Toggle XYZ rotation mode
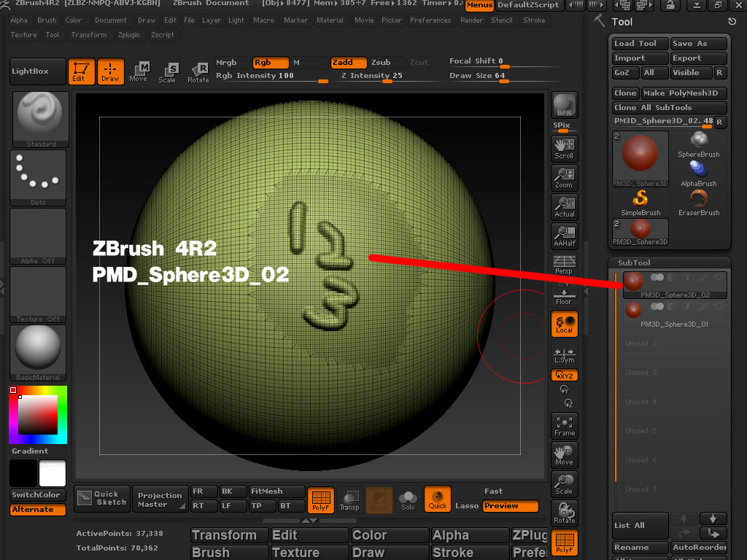This screenshot has height=560, width=747. click(565, 376)
